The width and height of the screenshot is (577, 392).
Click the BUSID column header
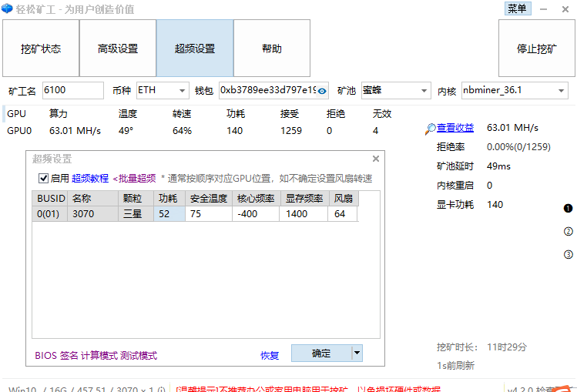[x=49, y=199]
